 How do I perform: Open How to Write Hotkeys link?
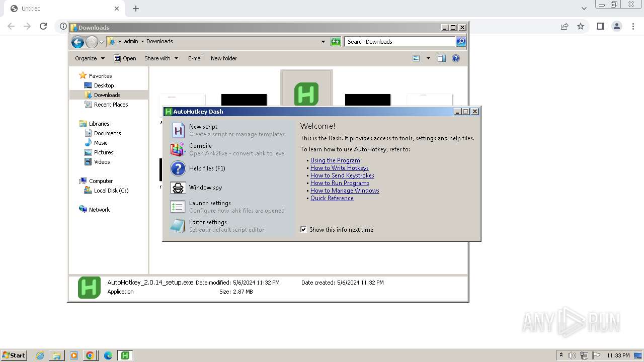tap(340, 168)
